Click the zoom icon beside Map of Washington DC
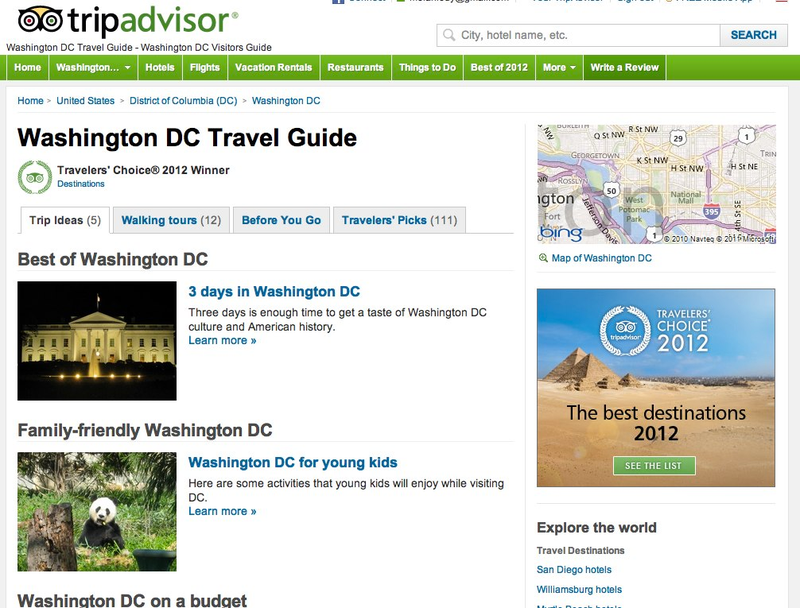This screenshot has height=608, width=800. coord(543,258)
